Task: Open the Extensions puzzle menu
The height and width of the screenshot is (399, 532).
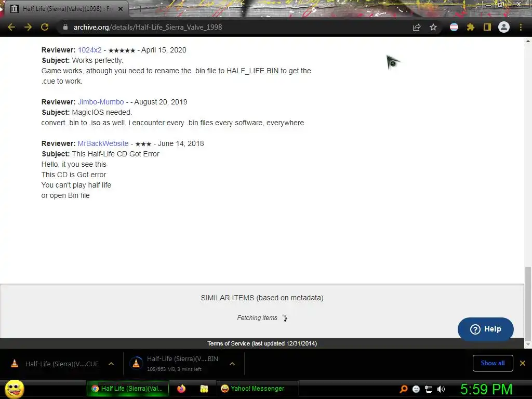Action: point(471,27)
